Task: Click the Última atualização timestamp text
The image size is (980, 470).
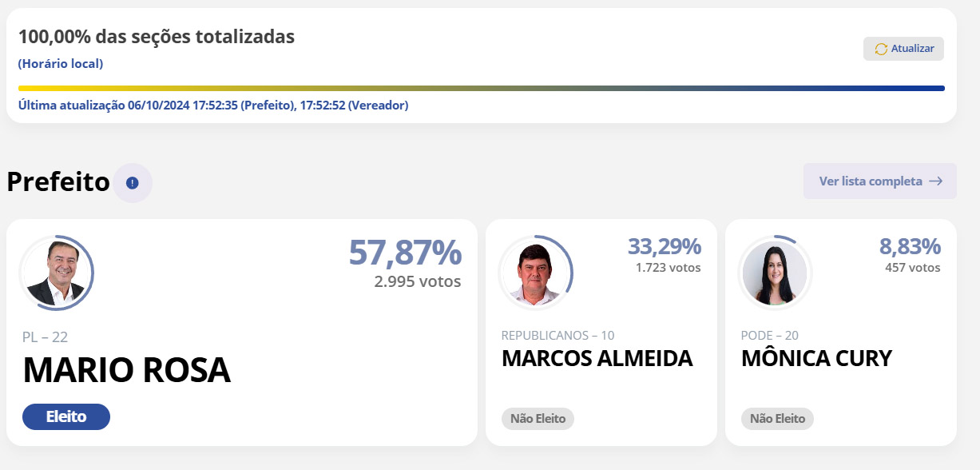Action: (x=213, y=105)
